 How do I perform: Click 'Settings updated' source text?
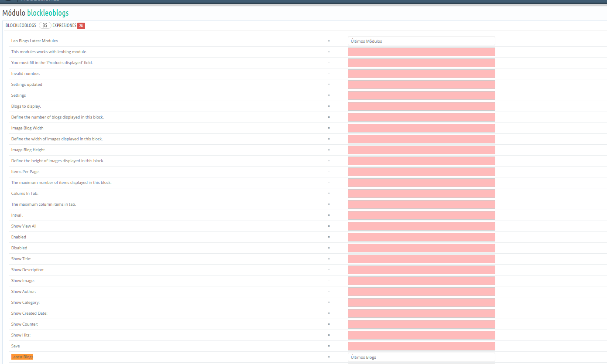[x=27, y=85]
